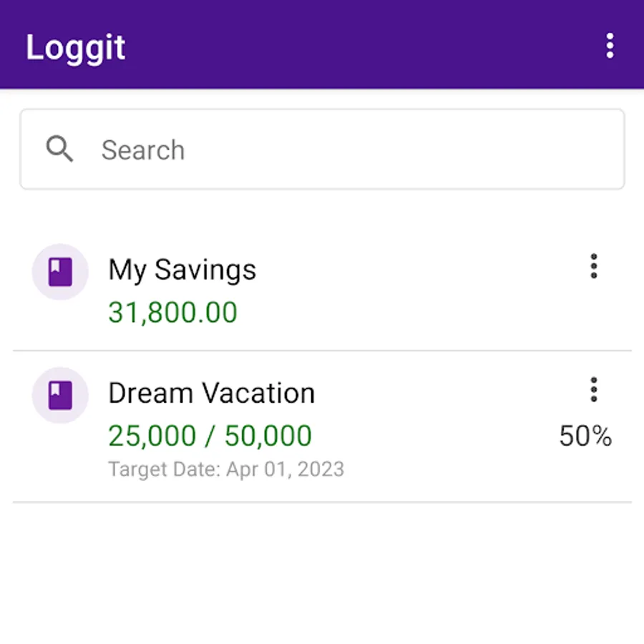The image size is (644, 644).
Task: Open My Savings three-dot options
Action: pyautogui.click(x=593, y=266)
